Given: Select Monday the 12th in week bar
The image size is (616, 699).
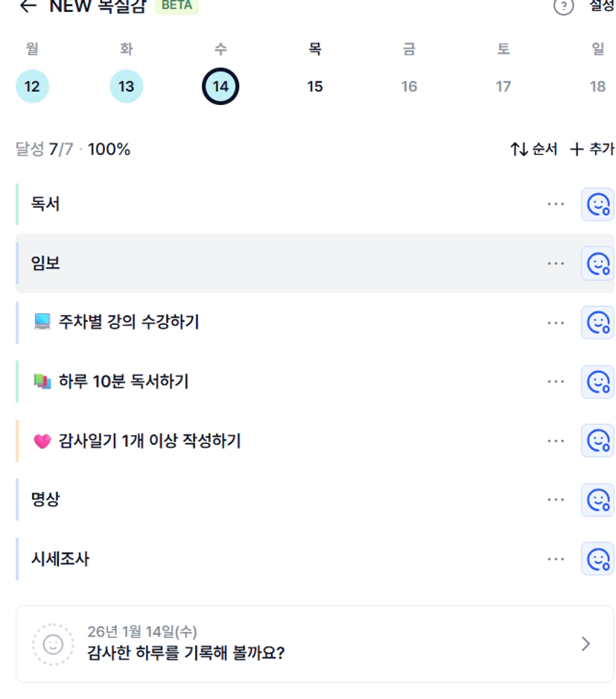Looking at the screenshot, I should tap(32, 86).
